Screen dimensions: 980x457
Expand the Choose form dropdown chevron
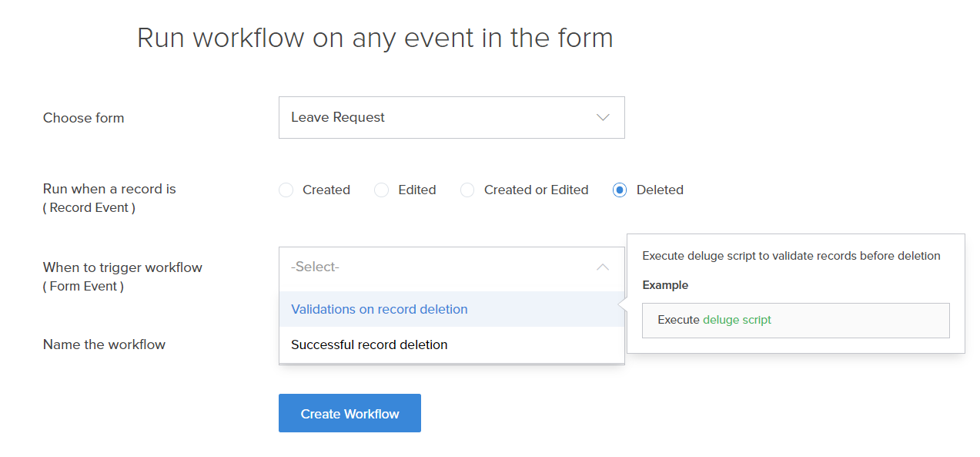click(604, 117)
